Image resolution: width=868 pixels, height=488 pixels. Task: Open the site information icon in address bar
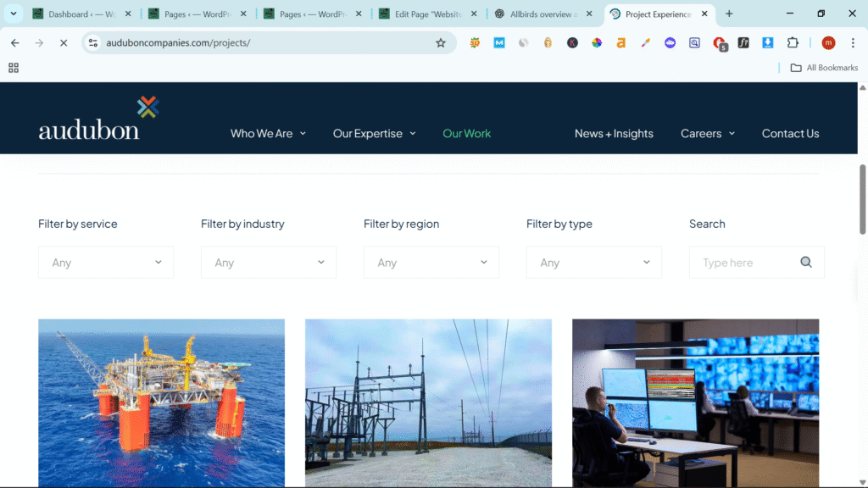pos(93,43)
